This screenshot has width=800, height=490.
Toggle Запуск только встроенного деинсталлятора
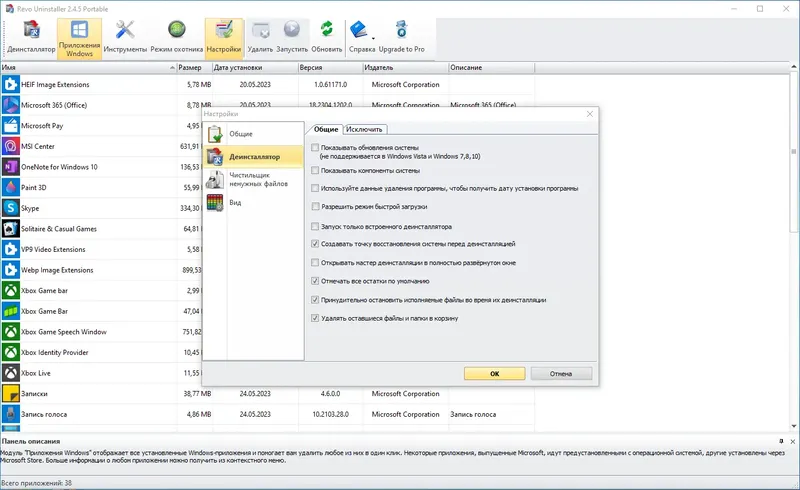[x=315, y=227]
